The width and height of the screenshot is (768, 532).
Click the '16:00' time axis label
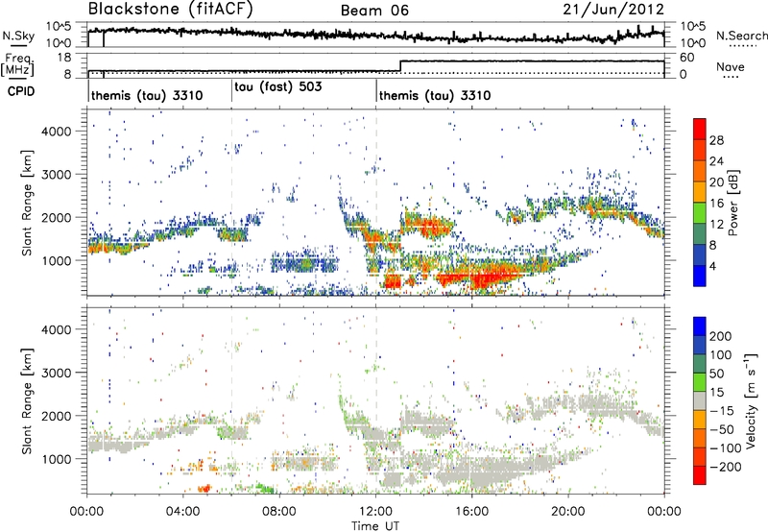pyautogui.click(x=471, y=512)
